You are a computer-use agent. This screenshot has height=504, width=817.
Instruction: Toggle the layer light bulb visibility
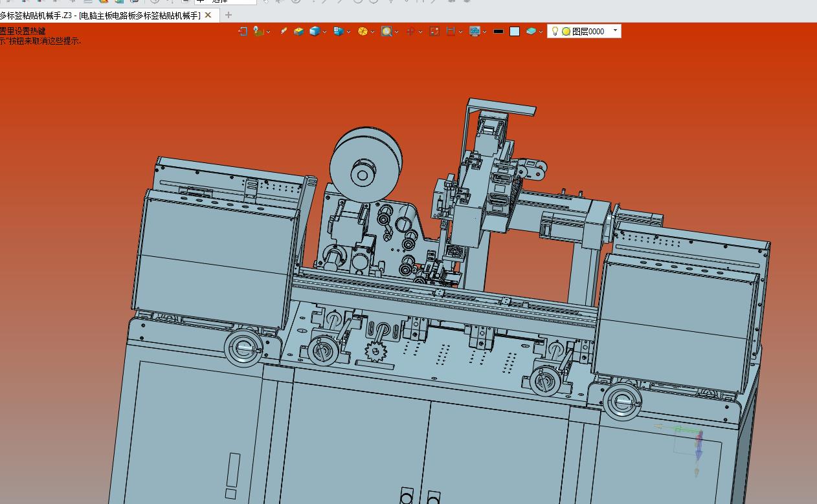click(555, 31)
